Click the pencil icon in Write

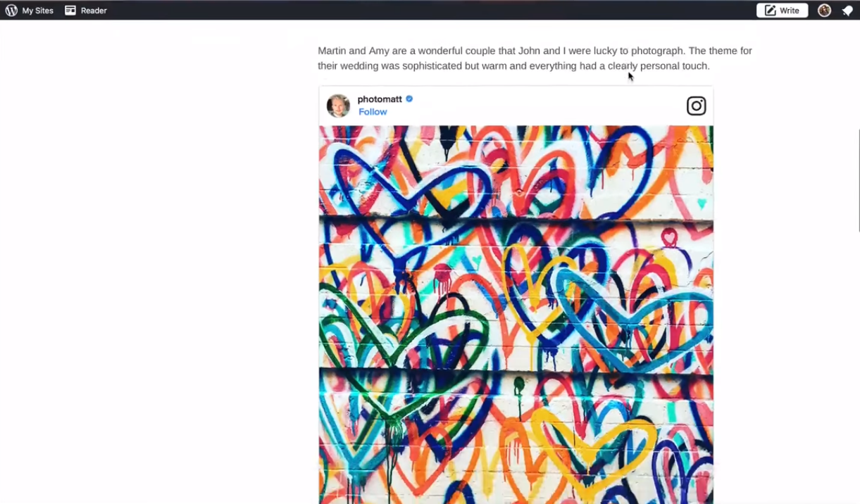770,11
